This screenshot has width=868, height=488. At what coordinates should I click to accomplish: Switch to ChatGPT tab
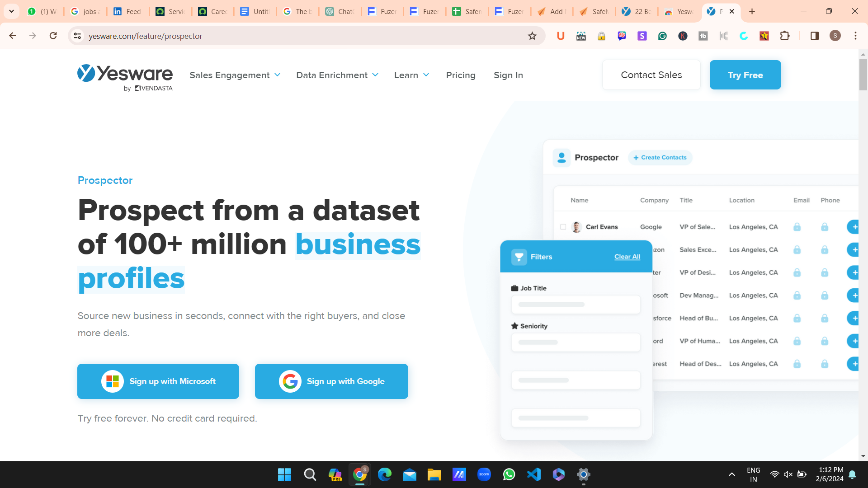click(x=340, y=11)
